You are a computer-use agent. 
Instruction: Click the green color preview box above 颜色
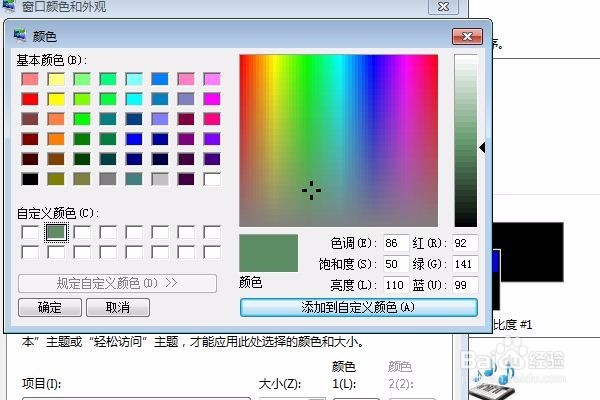(x=268, y=253)
